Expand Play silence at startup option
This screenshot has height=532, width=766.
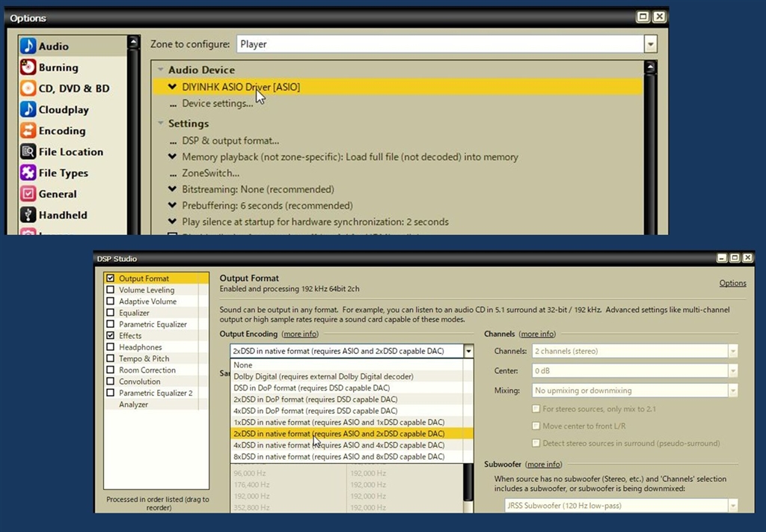172,221
